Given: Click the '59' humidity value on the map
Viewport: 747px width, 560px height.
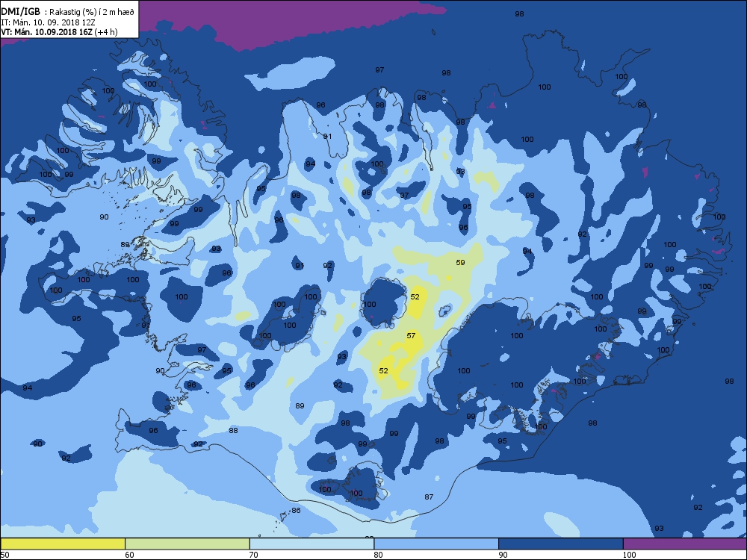Looking at the screenshot, I should [460, 262].
